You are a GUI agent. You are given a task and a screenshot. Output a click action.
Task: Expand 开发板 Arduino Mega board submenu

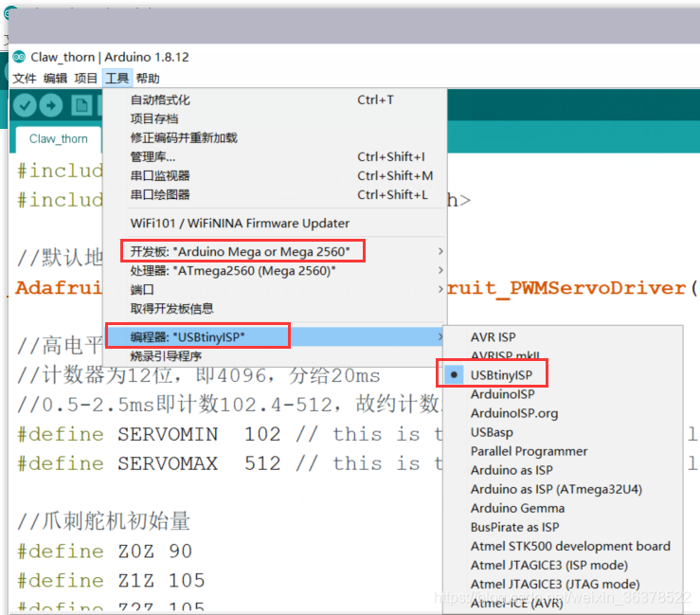[x=275, y=251]
